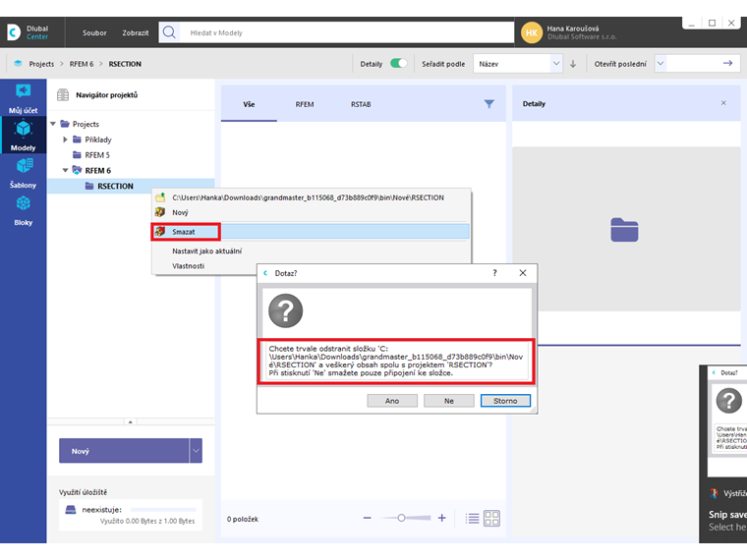The height and width of the screenshot is (560, 747).
Task: Switch to grid tile view icon
Action: pos(491,518)
